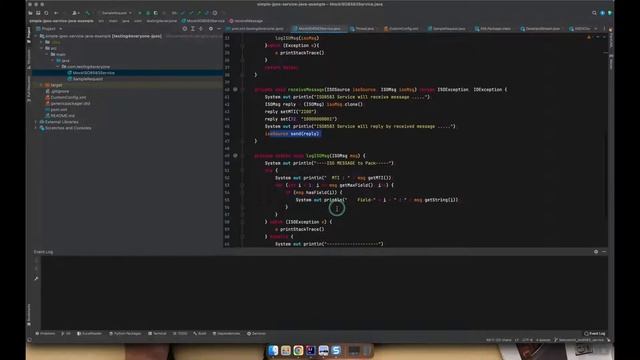
Task: Click gutter icon beside logISOMsg method
Action: (x=235, y=156)
